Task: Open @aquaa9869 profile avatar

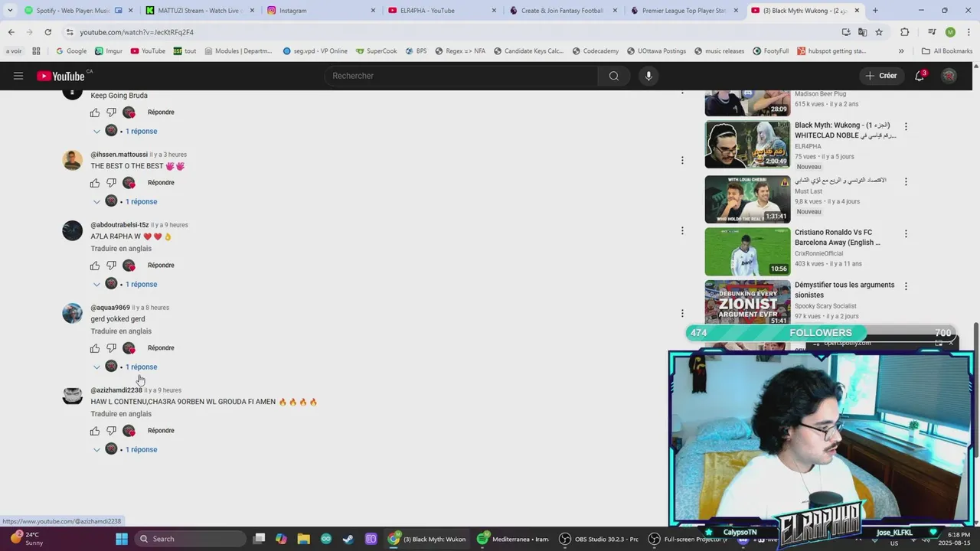Action: (72, 313)
